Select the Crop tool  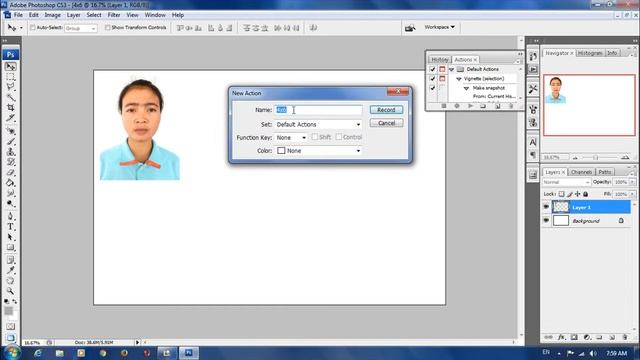(x=11, y=108)
